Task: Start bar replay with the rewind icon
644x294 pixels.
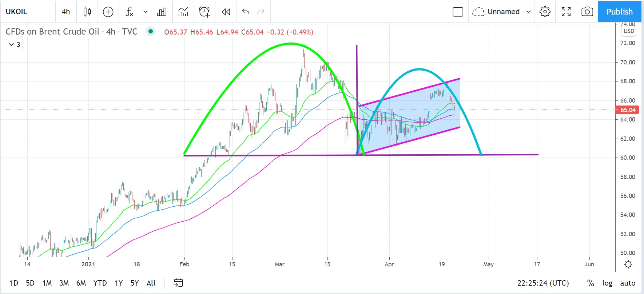Action: click(x=226, y=12)
